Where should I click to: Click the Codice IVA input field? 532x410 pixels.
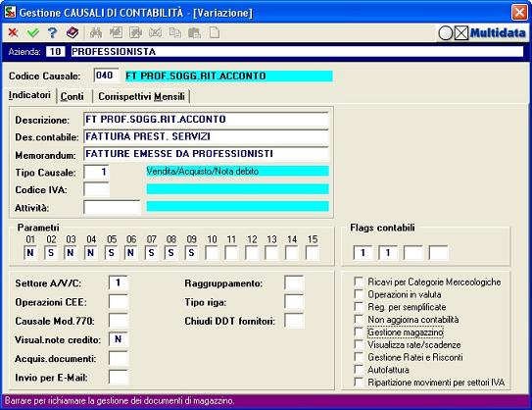(97, 189)
